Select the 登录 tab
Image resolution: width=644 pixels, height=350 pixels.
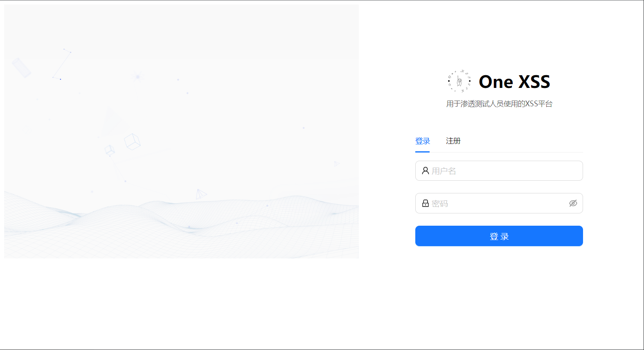point(423,141)
